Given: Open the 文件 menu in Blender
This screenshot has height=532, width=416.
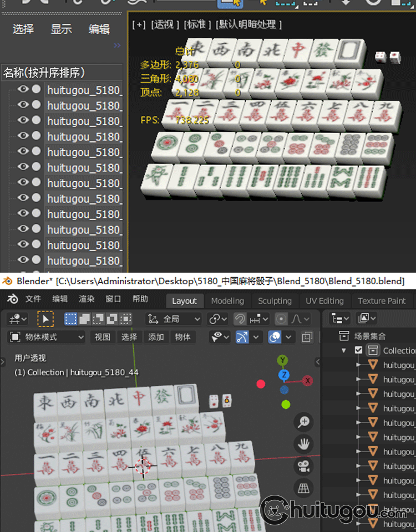Looking at the screenshot, I should pos(33,299).
